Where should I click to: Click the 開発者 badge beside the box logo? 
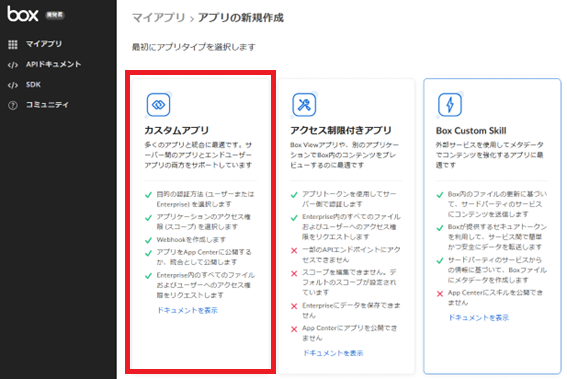point(55,15)
